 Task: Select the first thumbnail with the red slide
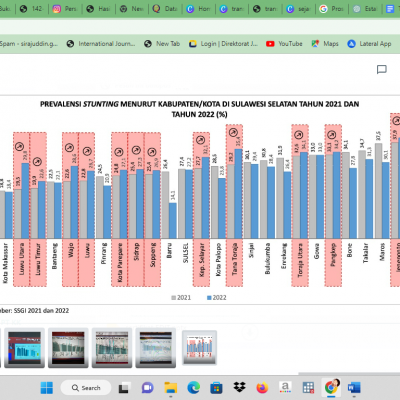[x=24, y=348]
